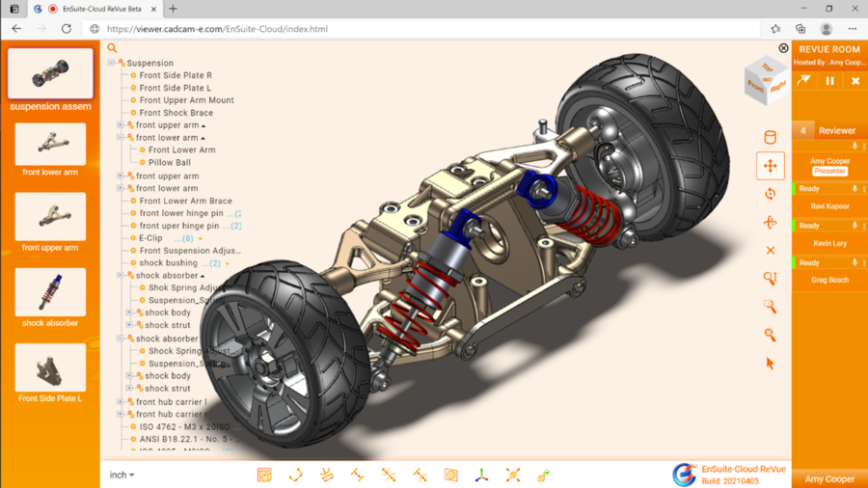The width and height of the screenshot is (868, 488).
Task: Toggle Kevin Lary's microphone
Action: [854, 226]
